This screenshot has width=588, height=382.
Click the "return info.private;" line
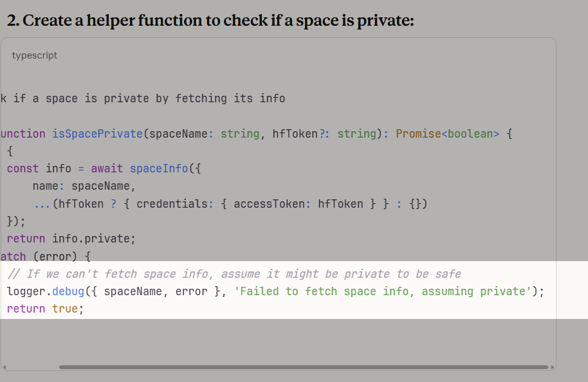71,239
